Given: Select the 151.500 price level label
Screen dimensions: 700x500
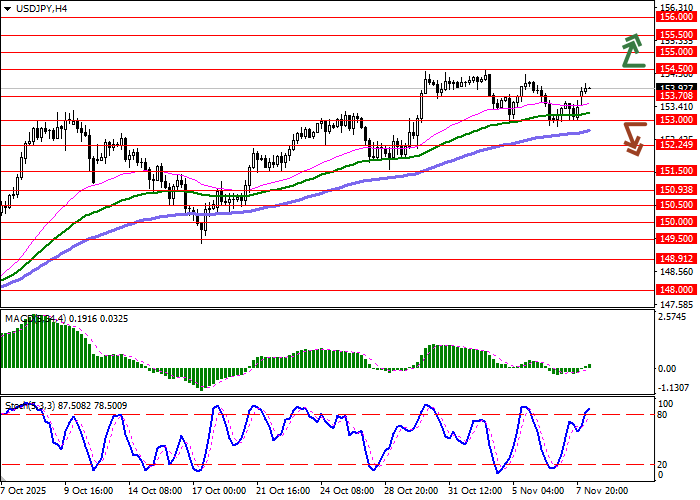Looking at the screenshot, I should click(x=677, y=171).
